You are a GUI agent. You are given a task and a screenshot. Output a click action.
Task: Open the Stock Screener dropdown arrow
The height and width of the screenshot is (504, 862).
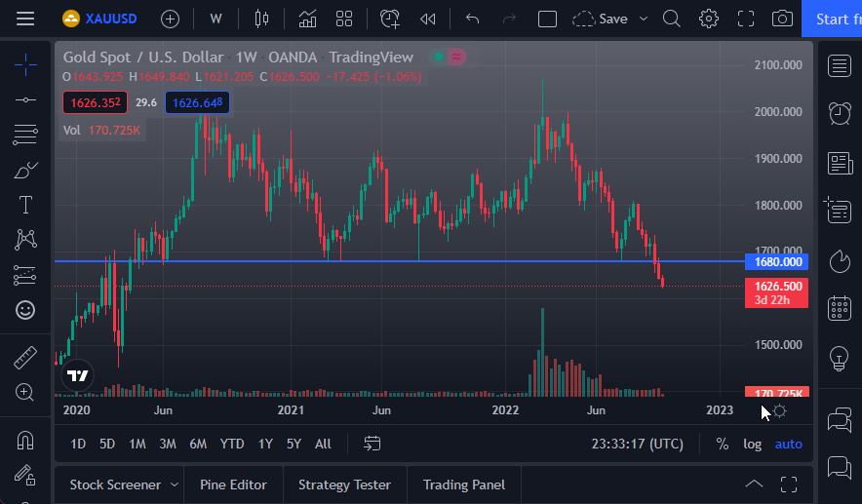click(175, 485)
